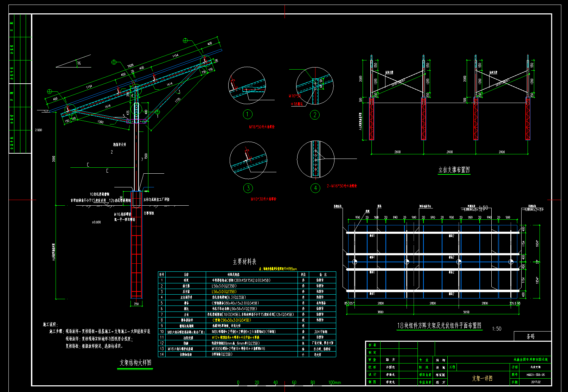
Task: Select drawing number 'HG621-508-05'
Action: click(x=536, y=375)
